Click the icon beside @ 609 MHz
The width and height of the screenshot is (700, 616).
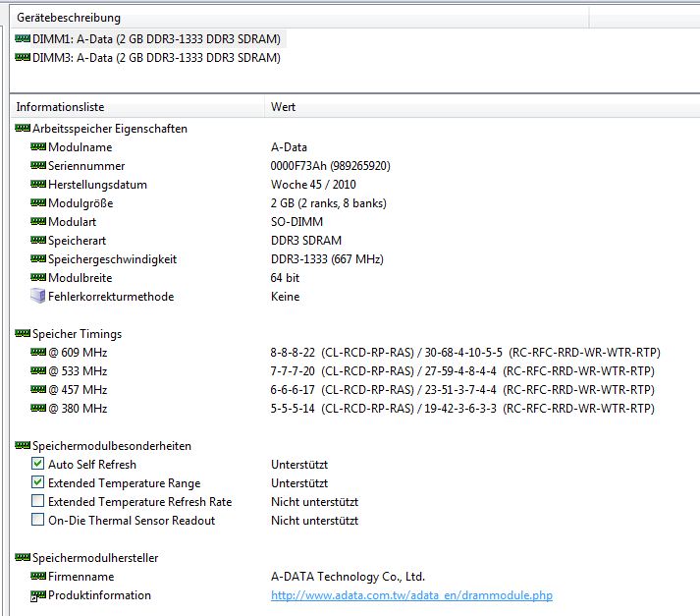[38, 352]
